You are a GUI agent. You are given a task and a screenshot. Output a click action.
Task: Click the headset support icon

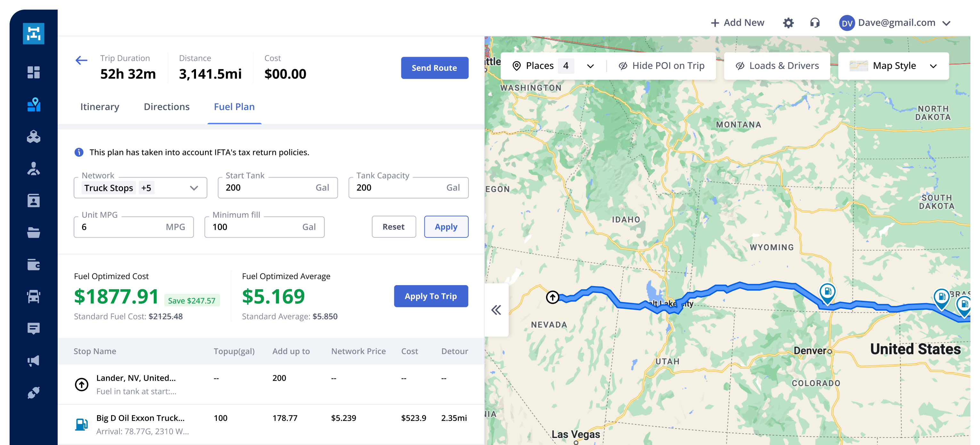tap(814, 23)
